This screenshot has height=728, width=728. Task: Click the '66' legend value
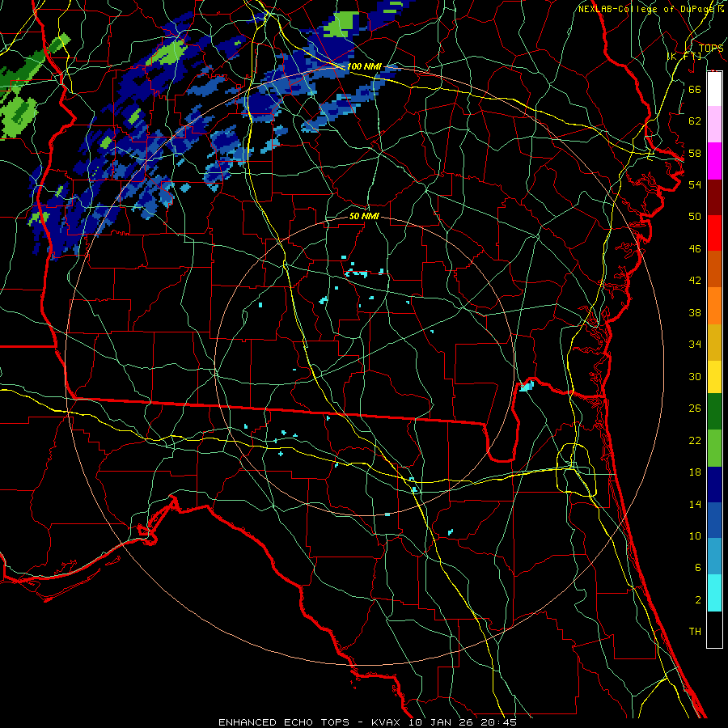point(695,89)
